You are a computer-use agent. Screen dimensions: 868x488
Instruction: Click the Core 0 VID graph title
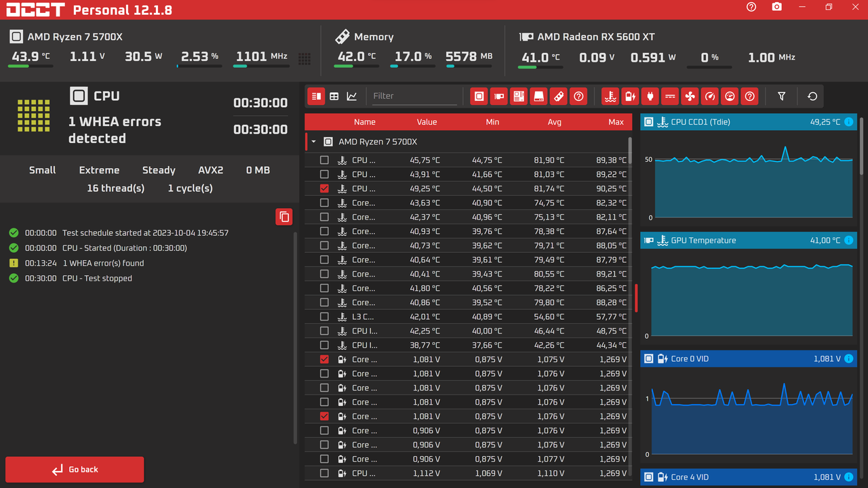(690, 359)
